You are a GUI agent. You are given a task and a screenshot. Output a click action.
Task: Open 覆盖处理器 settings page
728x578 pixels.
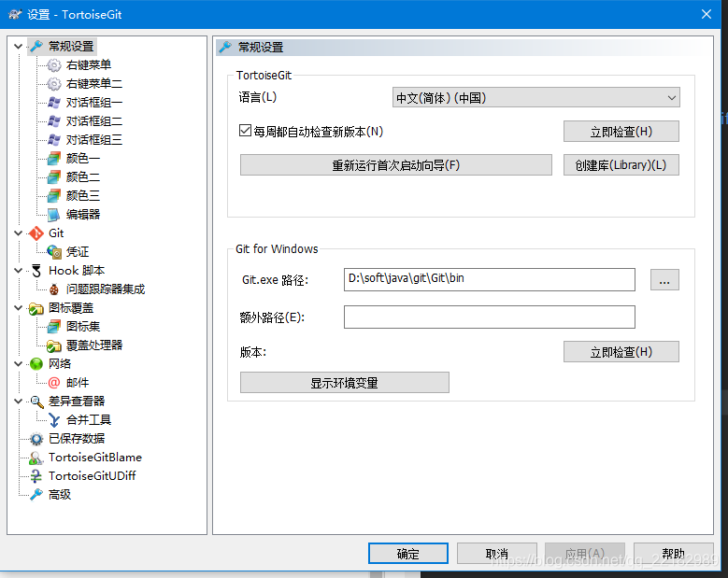point(94,345)
